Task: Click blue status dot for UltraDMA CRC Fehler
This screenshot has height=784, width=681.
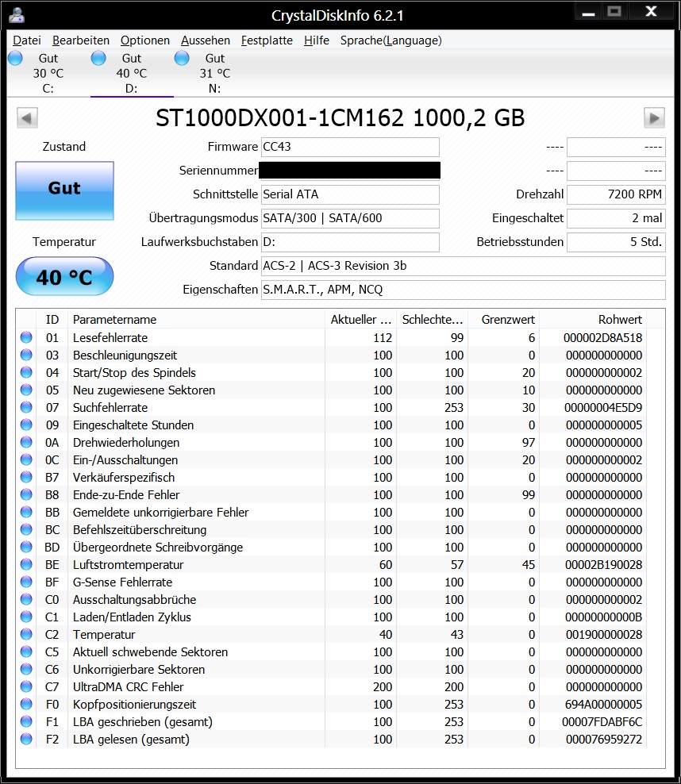Action: coord(26,686)
